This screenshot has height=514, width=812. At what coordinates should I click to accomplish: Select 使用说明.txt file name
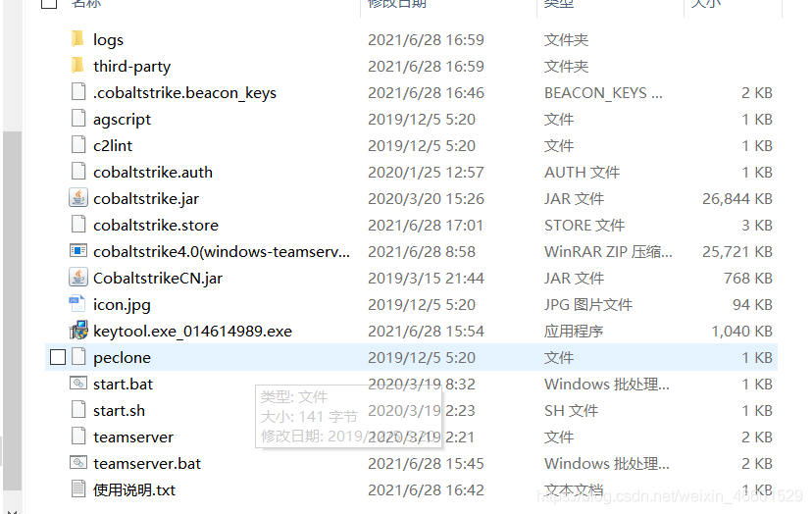point(134,490)
